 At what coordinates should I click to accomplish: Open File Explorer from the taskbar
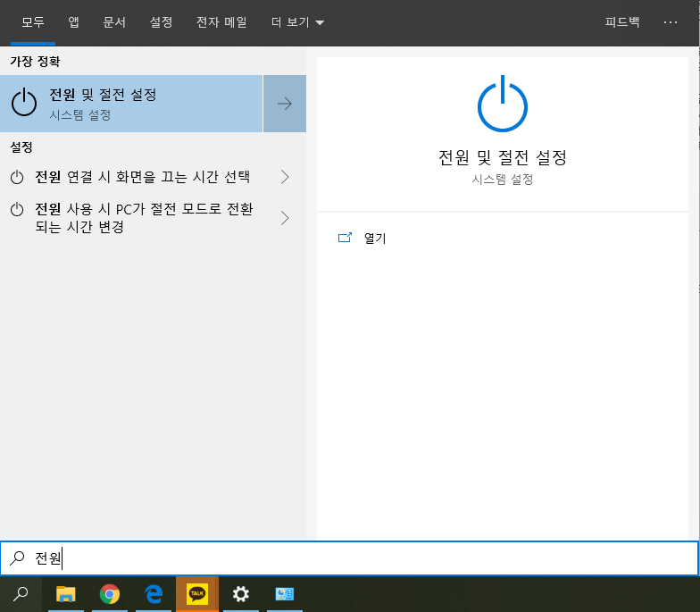point(66,594)
